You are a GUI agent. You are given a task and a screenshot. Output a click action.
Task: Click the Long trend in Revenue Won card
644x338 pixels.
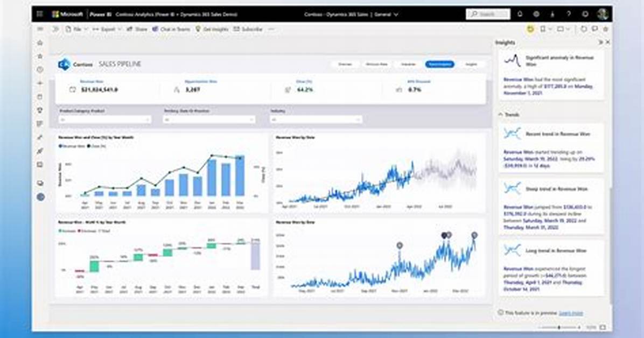click(x=551, y=267)
